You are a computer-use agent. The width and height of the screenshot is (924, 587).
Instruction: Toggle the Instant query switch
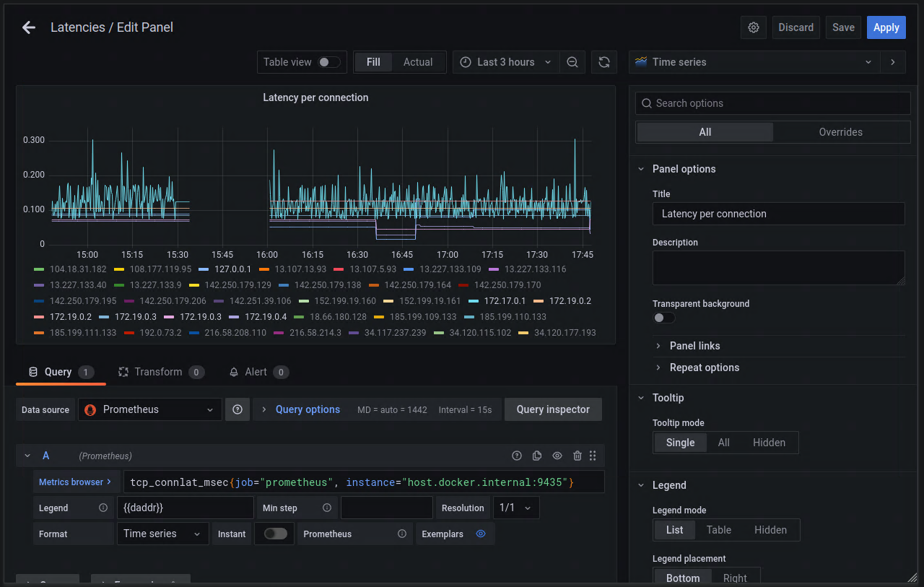pyautogui.click(x=275, y=534)
